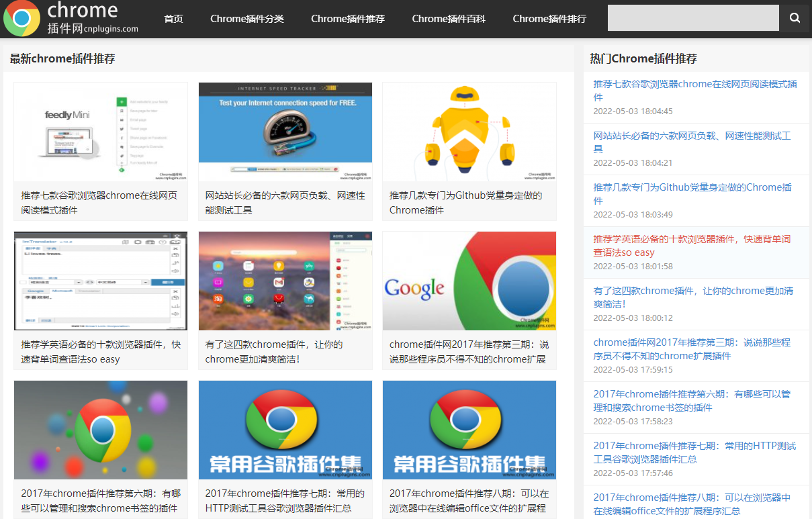
Task: Click the magnifier search button
Action: click(x=795, y=18)
